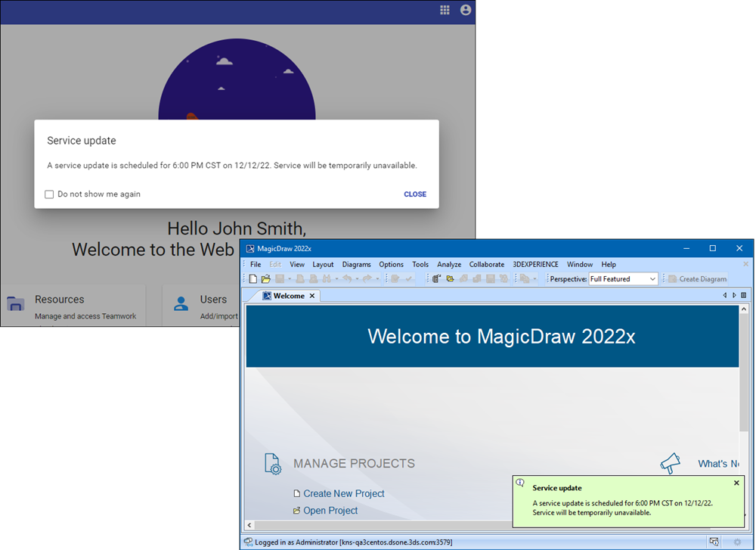This screenshot has width=756, height=550.
Task: Click the Redo arrow toolbar icon
Action: [x=367, y=279]
